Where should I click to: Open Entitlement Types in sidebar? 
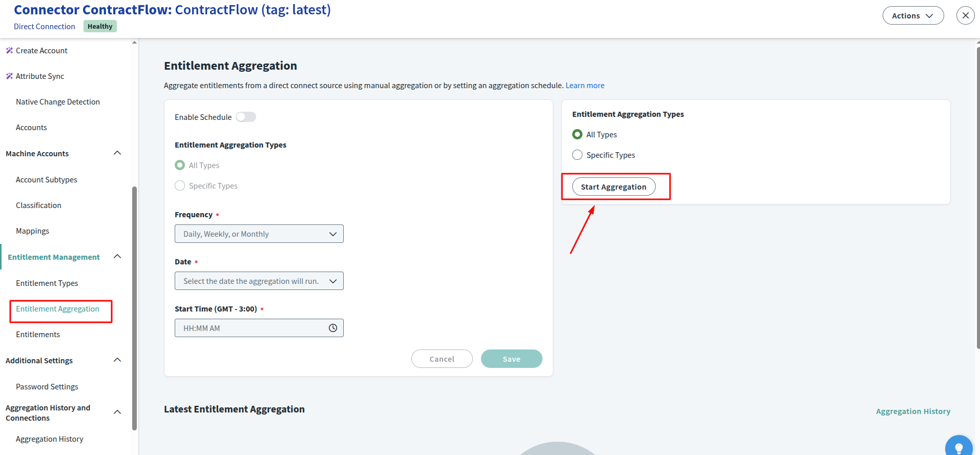[x=47, y=283]
